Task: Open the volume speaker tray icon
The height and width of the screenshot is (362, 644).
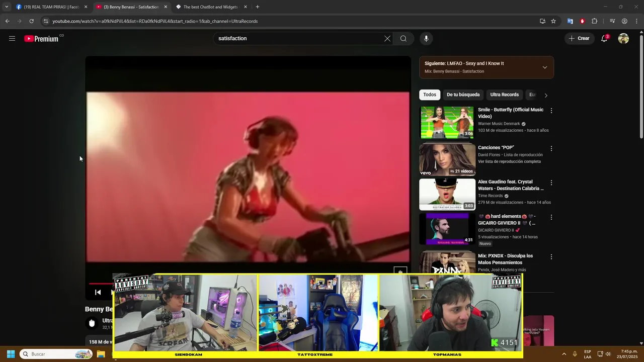Action: pos(608,354)
